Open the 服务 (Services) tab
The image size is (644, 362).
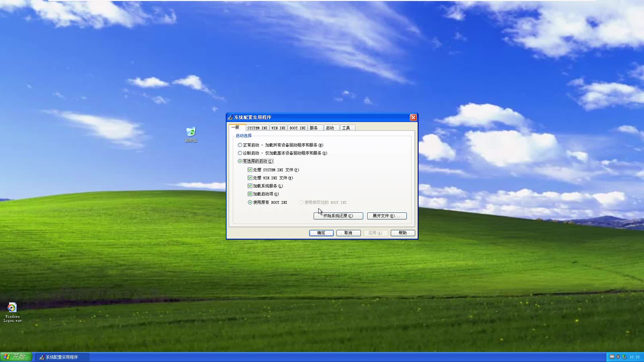315,128
